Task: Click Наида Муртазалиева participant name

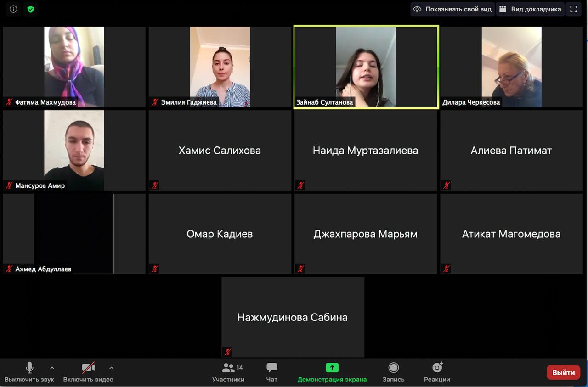Action: click(366, 151)
